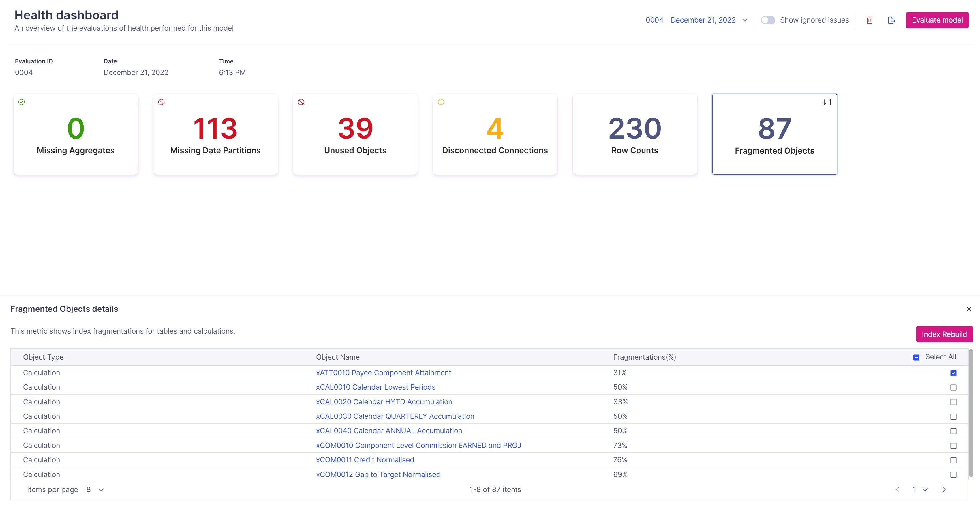Go to next page of results

click(x=944, y=490)
